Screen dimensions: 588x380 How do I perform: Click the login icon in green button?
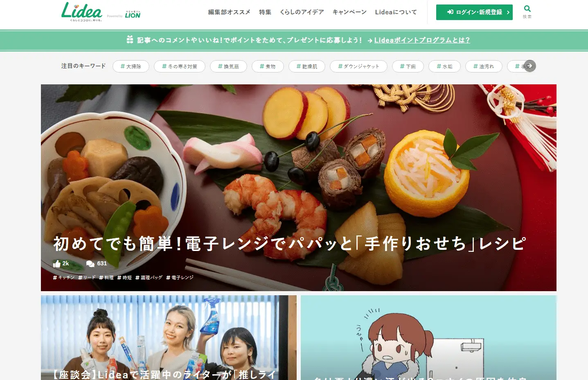tap(450, 12)
